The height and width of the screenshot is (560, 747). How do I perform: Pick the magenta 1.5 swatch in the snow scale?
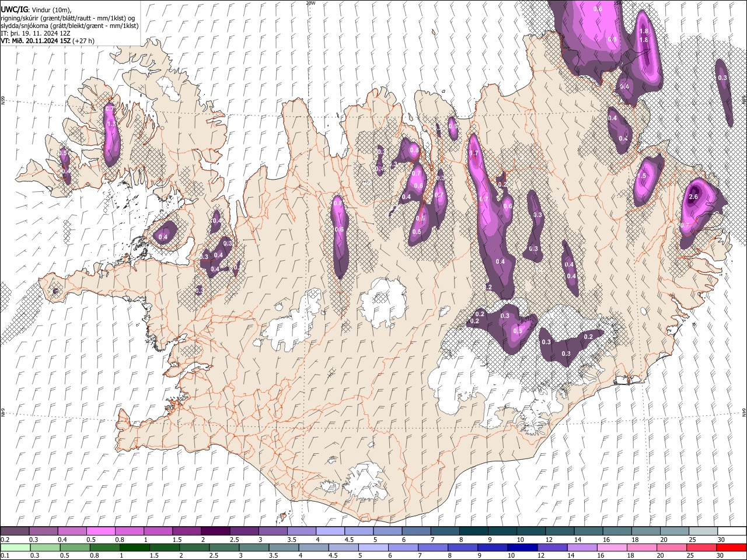(186, 531)
